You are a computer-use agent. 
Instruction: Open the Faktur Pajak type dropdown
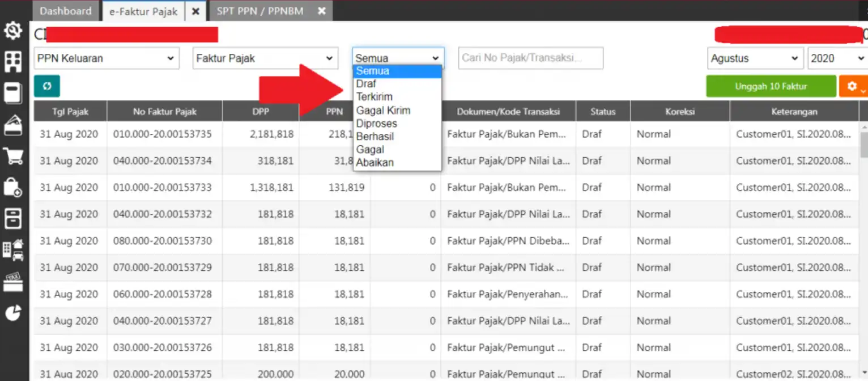coord(265,58)
